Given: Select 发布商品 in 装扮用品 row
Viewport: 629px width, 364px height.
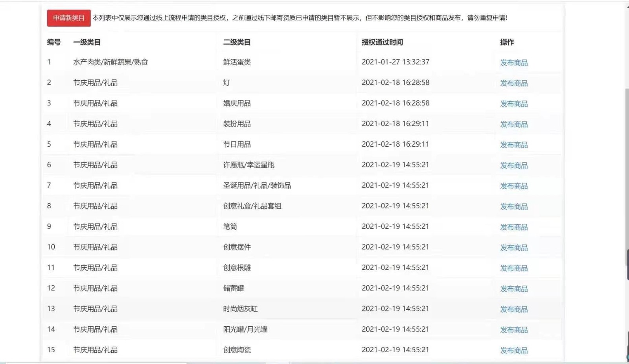Looking at the screenshot, I should click(x=513, y=125).
